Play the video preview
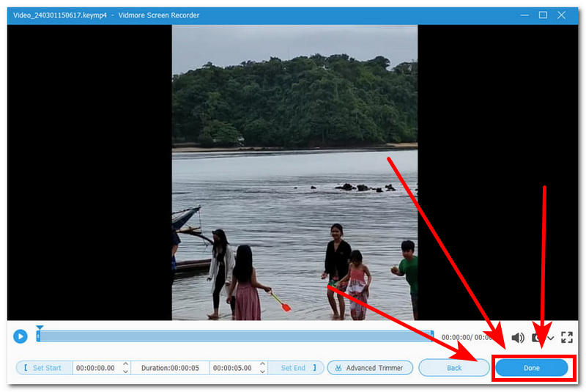 21,336
